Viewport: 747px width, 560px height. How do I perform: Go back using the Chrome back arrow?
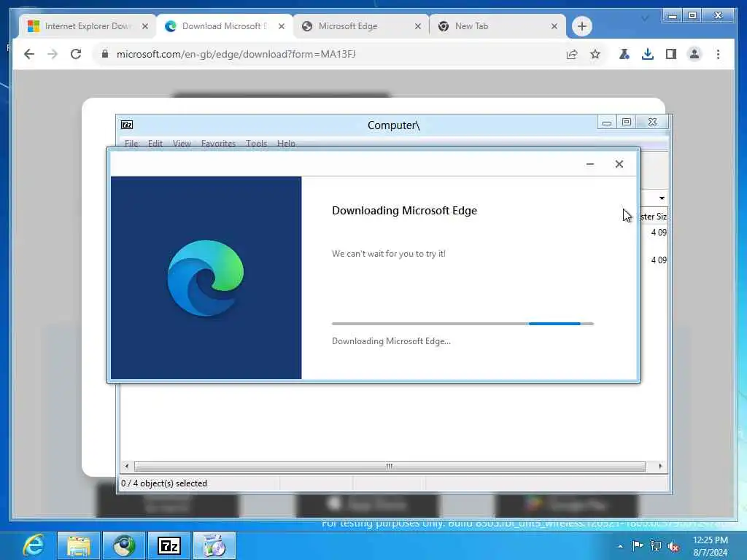point(29,54)
